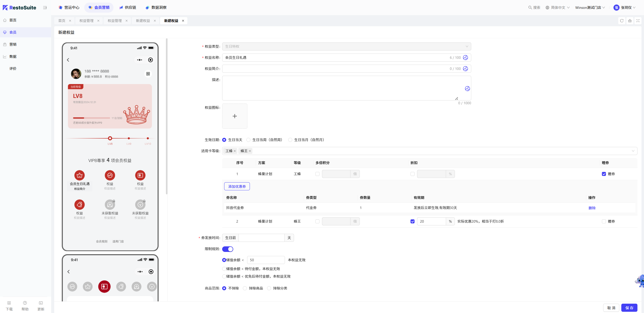Open the 帮助 help icon
644x313 pixels.
(x=25, y=303)
